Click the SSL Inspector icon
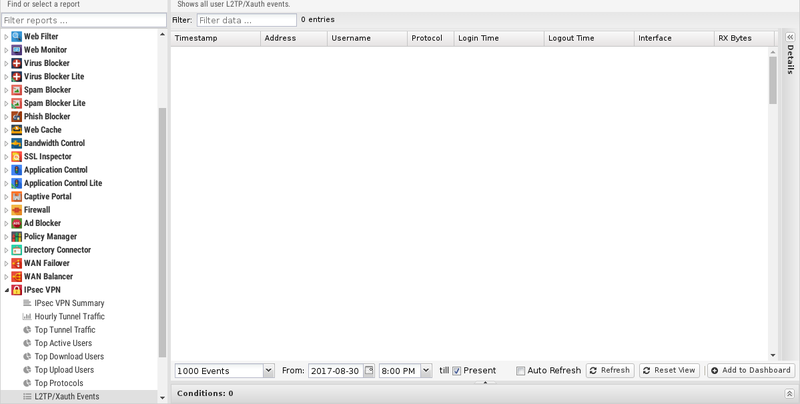800x404 pixels. click(x=16, y=157)
